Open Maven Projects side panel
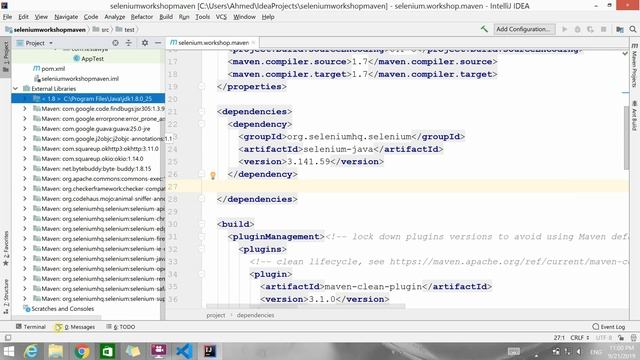The height and width of the screenshot is (360, 640). pyautogui.click(x=634, y=65)
